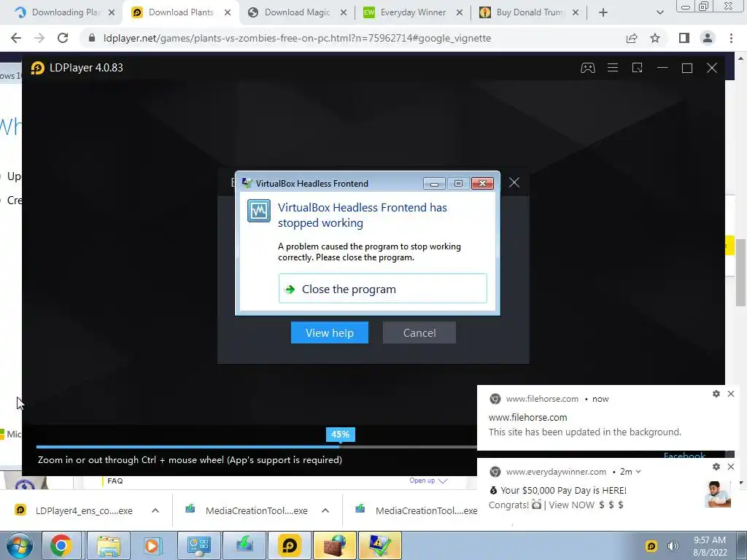Click LDPlayer icon in taskbar

pyautogui.click(x=289, y=545)
